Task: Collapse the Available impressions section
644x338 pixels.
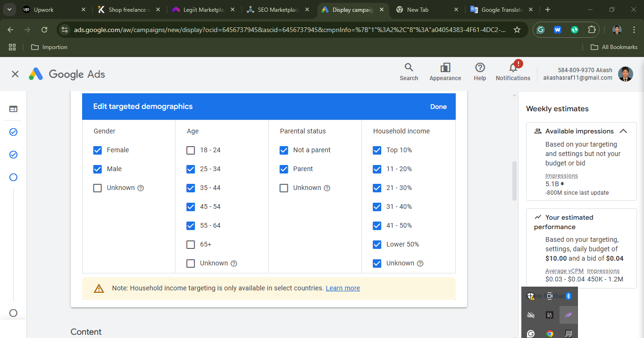Action: [x=623, y=131]
